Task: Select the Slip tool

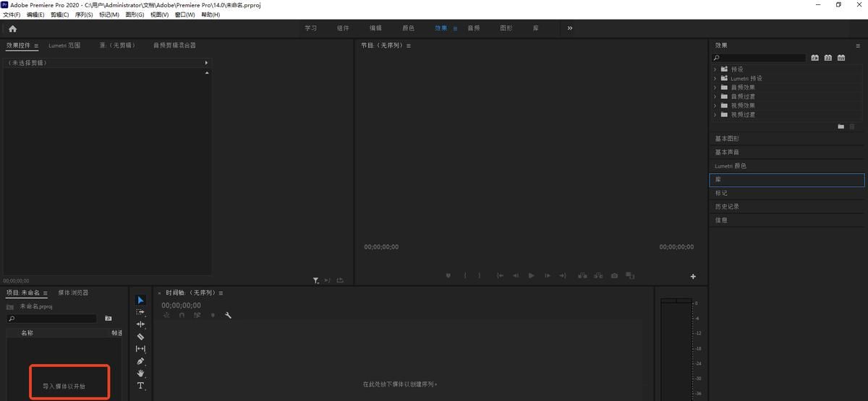Action: tap(140, 349)
